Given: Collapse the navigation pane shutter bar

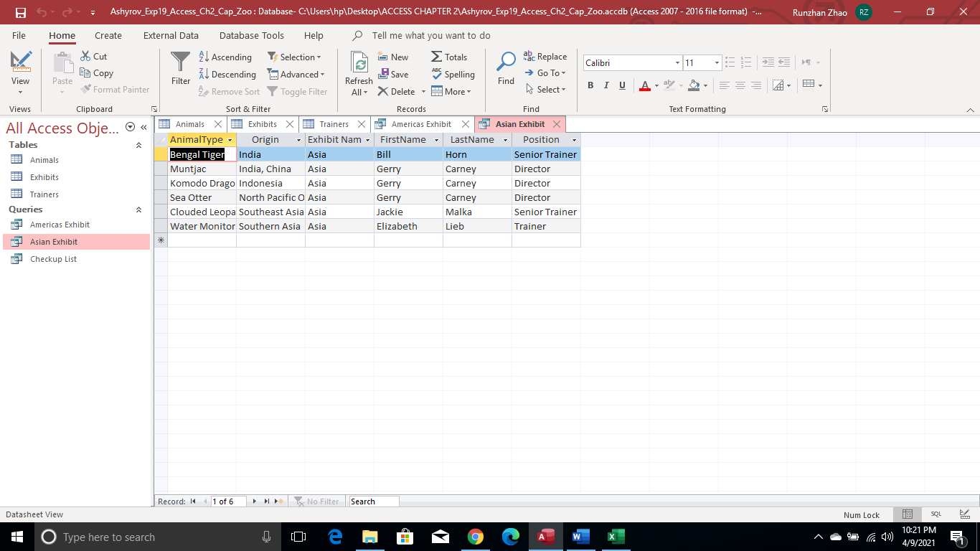Looking at the screenshot, I should 143,127.
